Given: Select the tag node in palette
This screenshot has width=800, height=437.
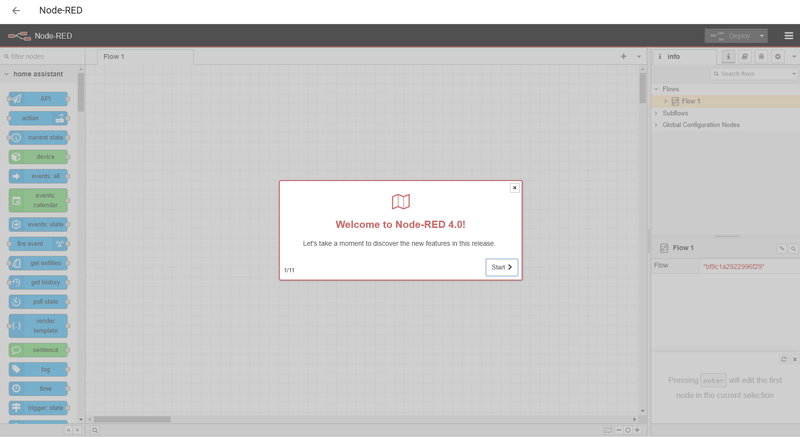Looking at the screenshot, I should tap(38, 369).
